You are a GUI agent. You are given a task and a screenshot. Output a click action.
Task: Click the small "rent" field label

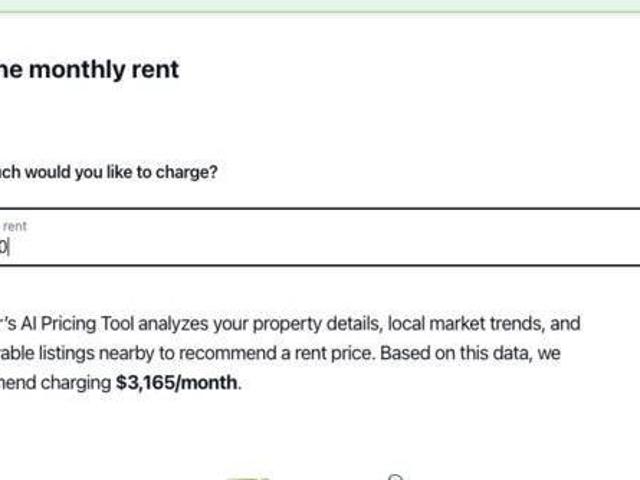[x=15, y=226]
